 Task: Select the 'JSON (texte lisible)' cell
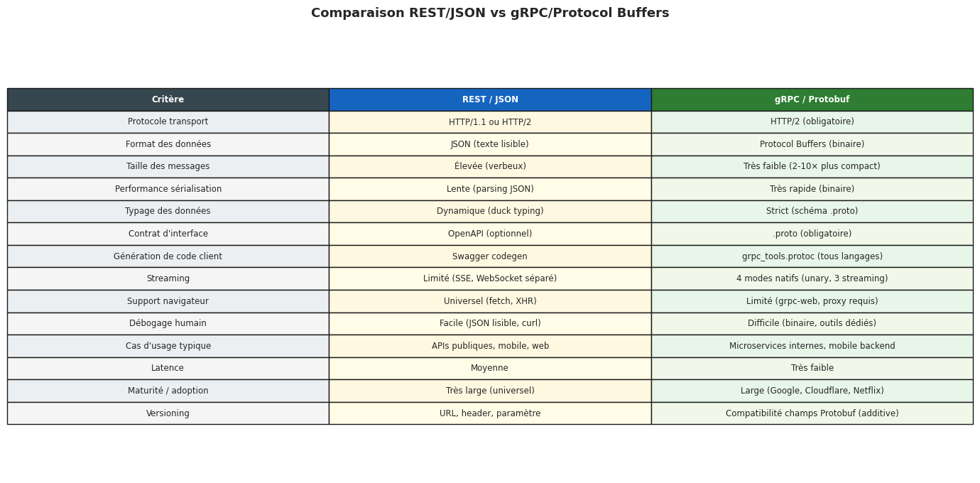pyautogui.click(x=490, y=144)
